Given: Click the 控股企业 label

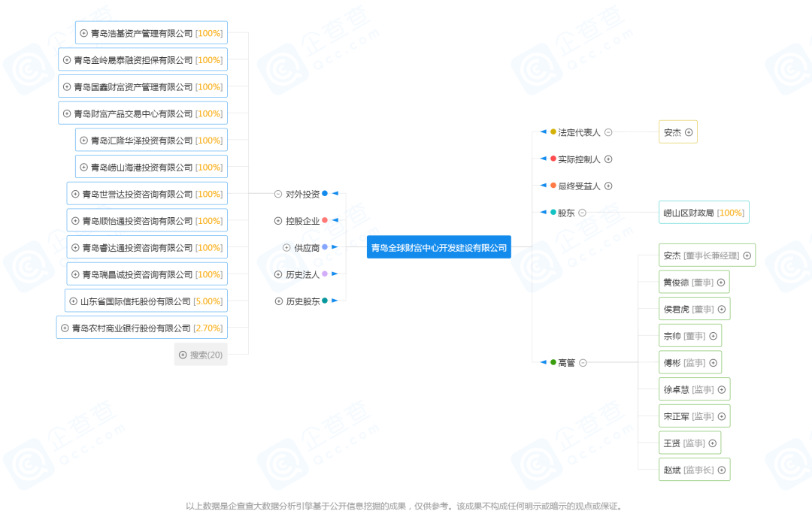Looking at the screenshot, I should coord(302,221).
